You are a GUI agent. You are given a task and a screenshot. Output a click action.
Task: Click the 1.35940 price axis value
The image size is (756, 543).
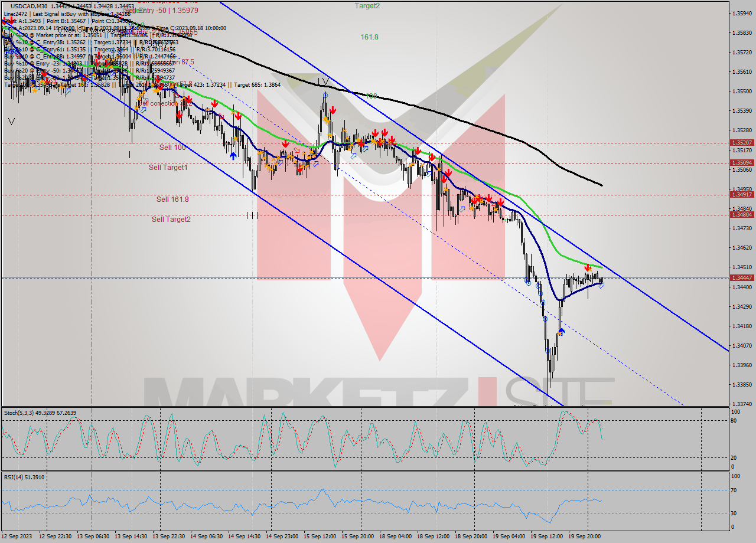742,13
